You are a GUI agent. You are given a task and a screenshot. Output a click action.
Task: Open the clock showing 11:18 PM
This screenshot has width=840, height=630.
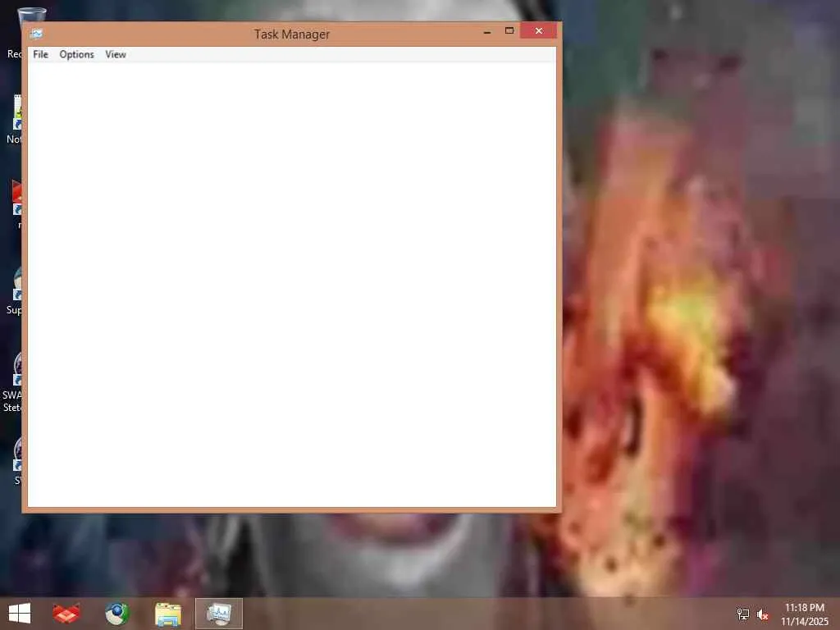805,614
